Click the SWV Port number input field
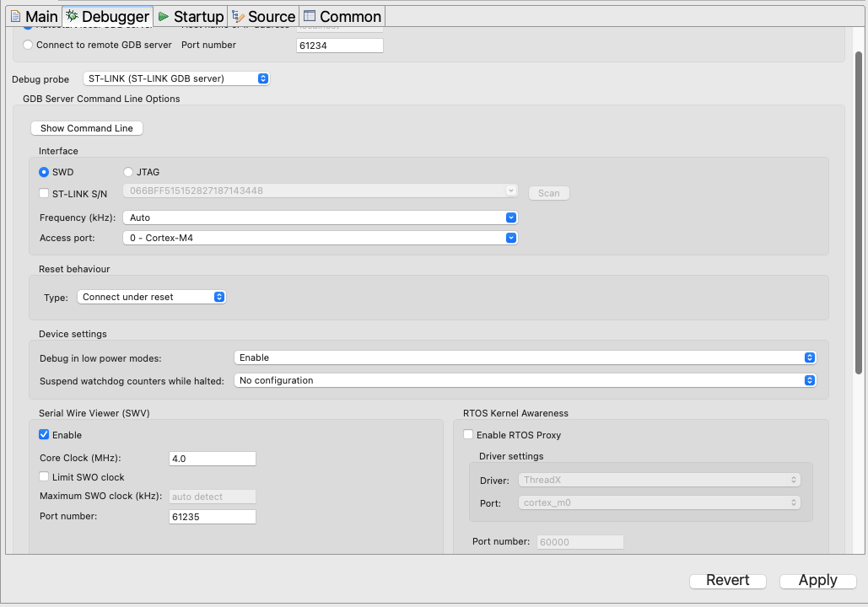 [x=212, y=516]
